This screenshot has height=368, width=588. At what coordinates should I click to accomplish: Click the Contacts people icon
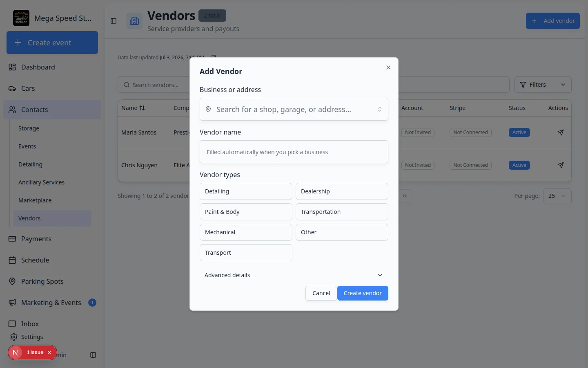[x=12, y=110]
